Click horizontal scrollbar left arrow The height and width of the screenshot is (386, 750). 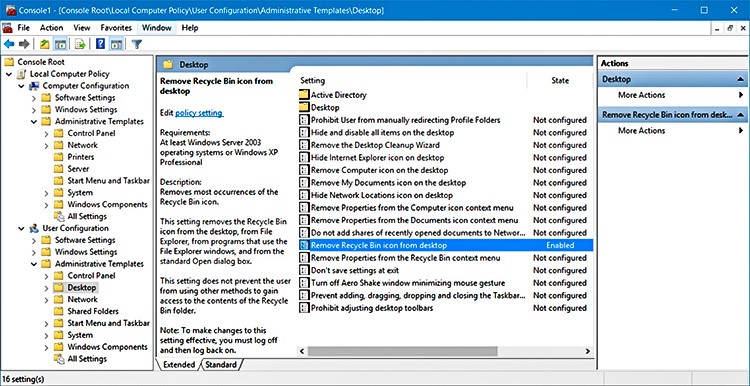pyautogui.click(x=302, y=352)
